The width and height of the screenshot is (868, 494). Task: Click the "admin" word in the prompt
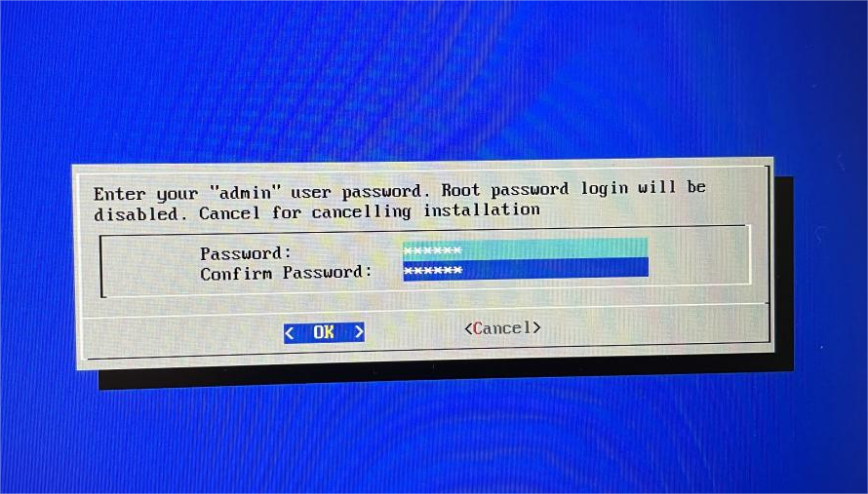tap(247, 193)
